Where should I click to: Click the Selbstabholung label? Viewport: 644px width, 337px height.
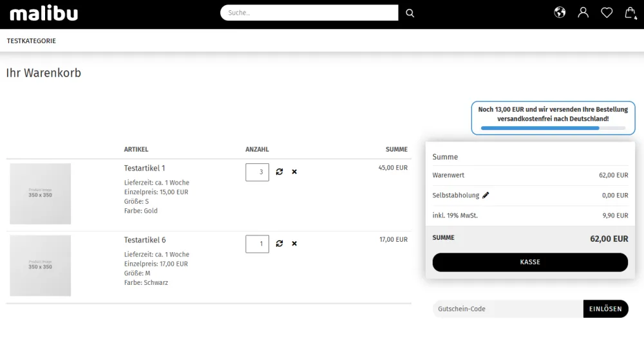tap(455, 195)
